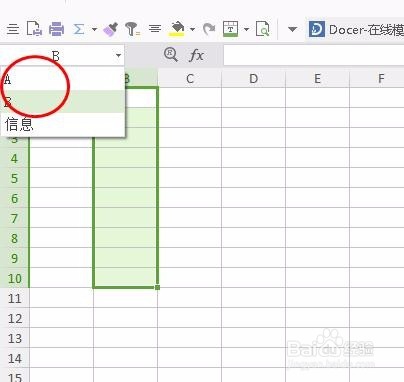Image resolution: width=404 pixels, height=382 pixels.
Task: Select row 7 header
Action: (x=14, y=218)
